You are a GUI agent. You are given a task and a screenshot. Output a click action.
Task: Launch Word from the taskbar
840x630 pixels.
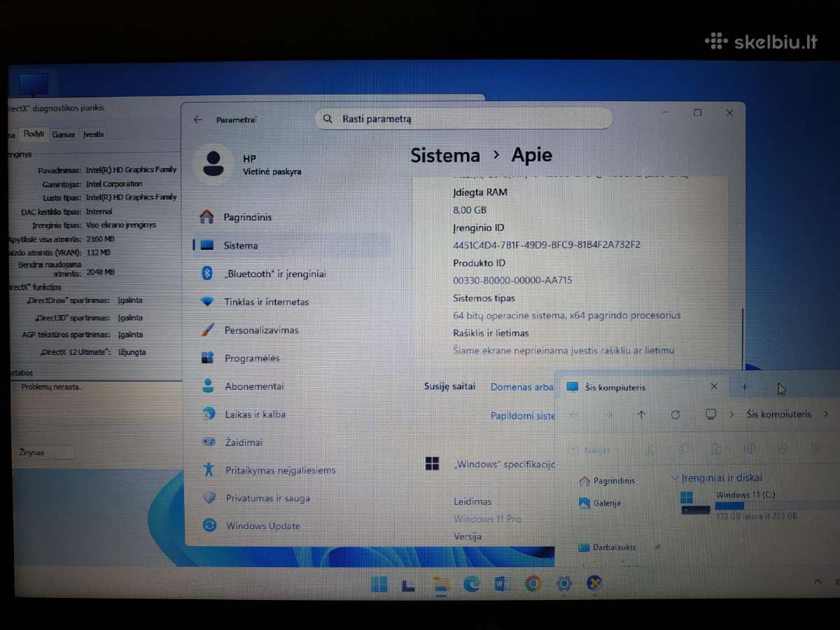(502, 584)
